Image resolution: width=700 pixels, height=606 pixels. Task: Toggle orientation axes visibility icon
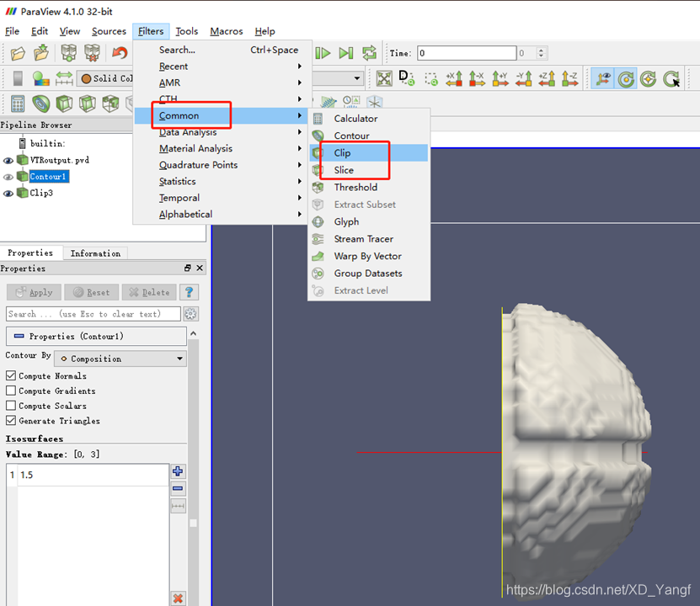coord(602,78)
